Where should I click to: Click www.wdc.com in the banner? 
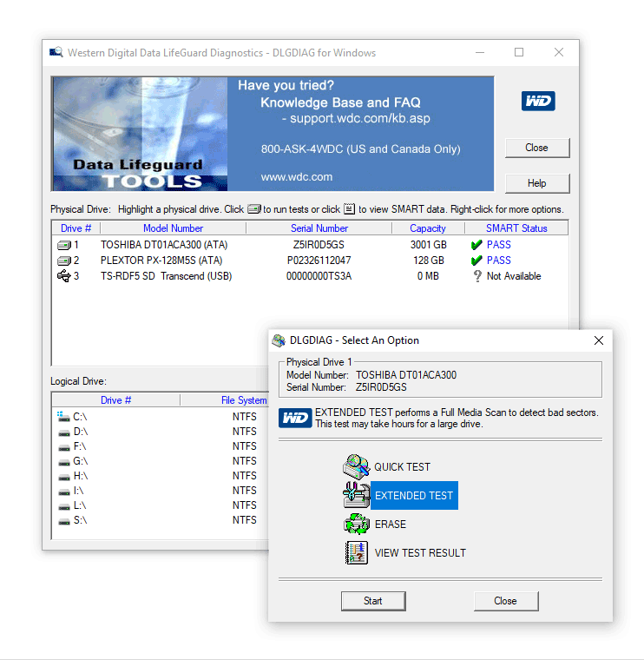pos(297,177)
